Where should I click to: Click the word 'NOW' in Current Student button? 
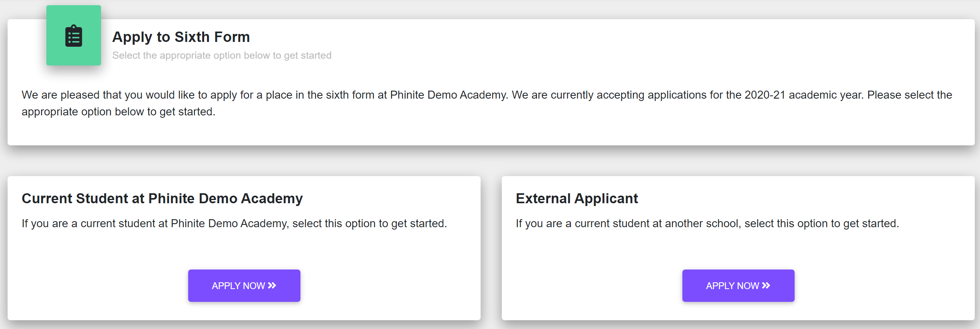pos(254,286)
